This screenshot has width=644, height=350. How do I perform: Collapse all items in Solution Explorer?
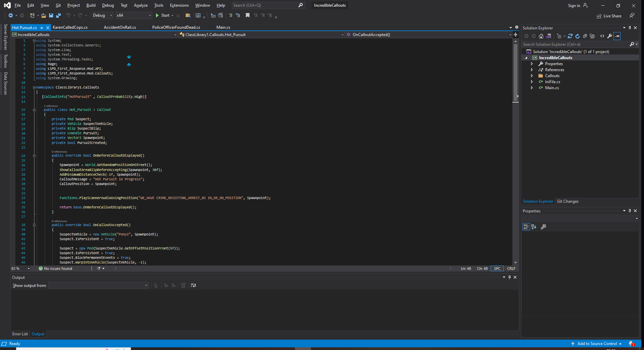coord(585,36)
